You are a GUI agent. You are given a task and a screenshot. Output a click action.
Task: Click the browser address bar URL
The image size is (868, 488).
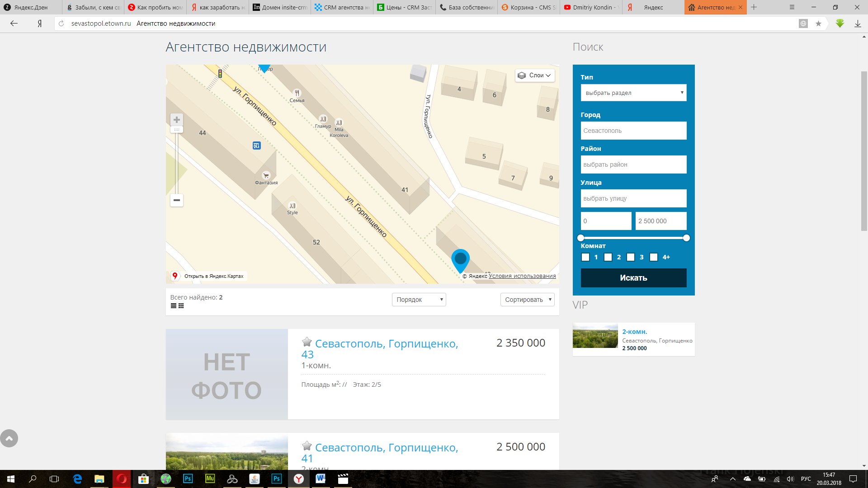tap(101, 23)
